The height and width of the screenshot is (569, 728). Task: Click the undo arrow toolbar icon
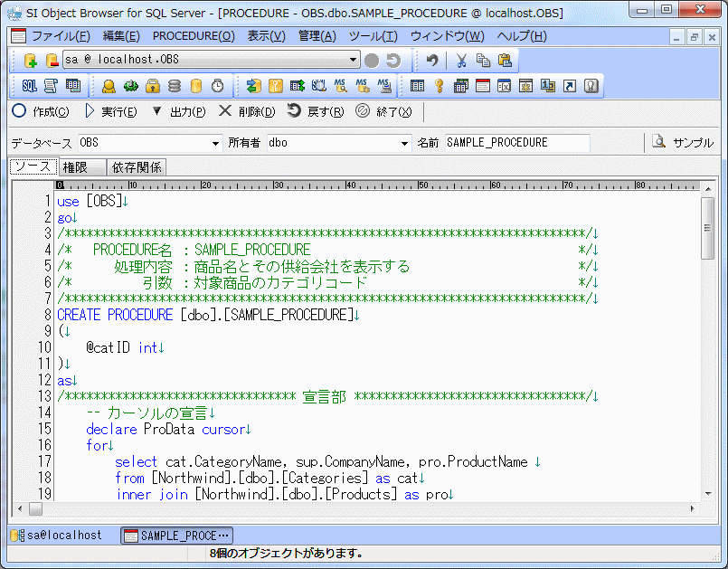[432, 61]
